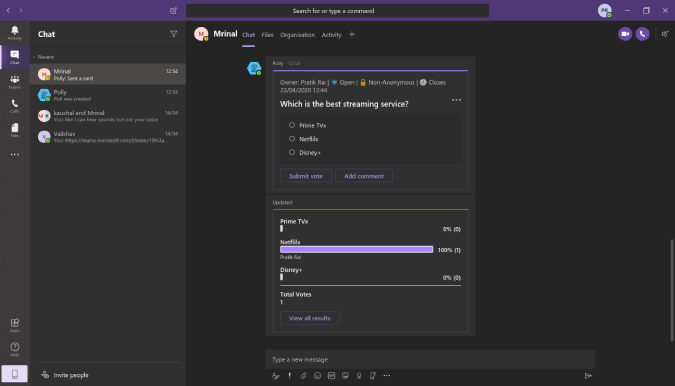Open the emoji picker
This screenshot has height=386, width=675.
point(317,376)
